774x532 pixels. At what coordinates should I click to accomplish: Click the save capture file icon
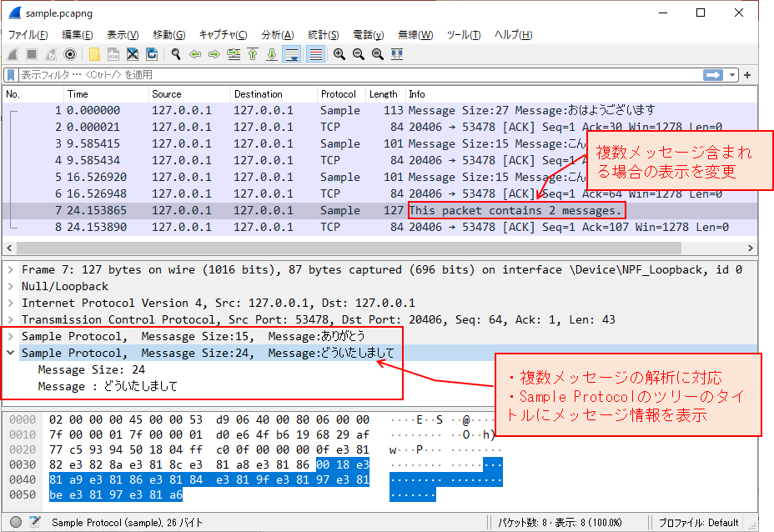point(113,54)
